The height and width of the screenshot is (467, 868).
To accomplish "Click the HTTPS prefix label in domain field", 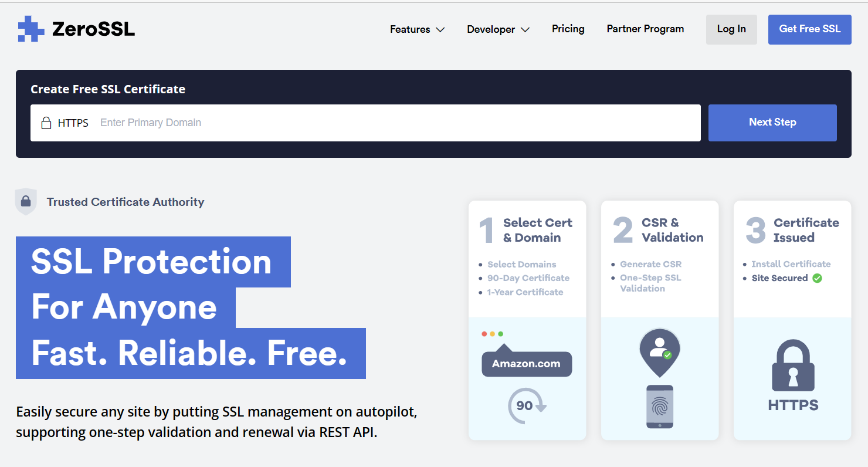I will [x=73, y=123].
